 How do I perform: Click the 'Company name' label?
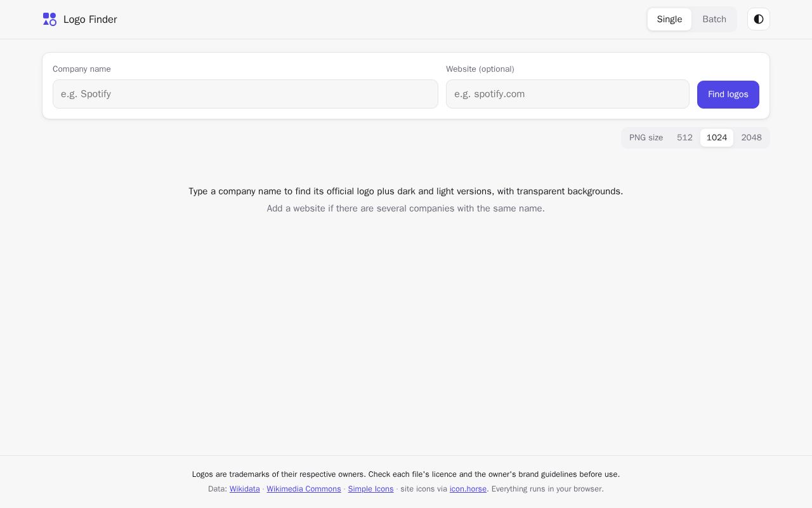(82, 69)
